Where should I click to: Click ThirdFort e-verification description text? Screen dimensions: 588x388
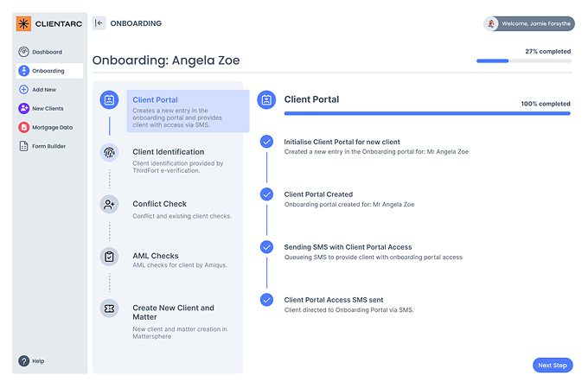(178, 167)
